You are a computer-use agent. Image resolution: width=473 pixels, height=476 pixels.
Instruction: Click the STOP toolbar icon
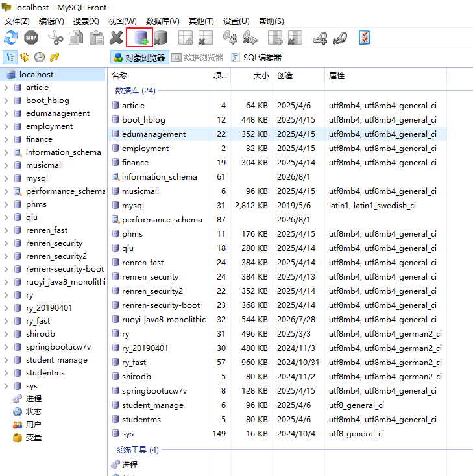pos(31,38)
